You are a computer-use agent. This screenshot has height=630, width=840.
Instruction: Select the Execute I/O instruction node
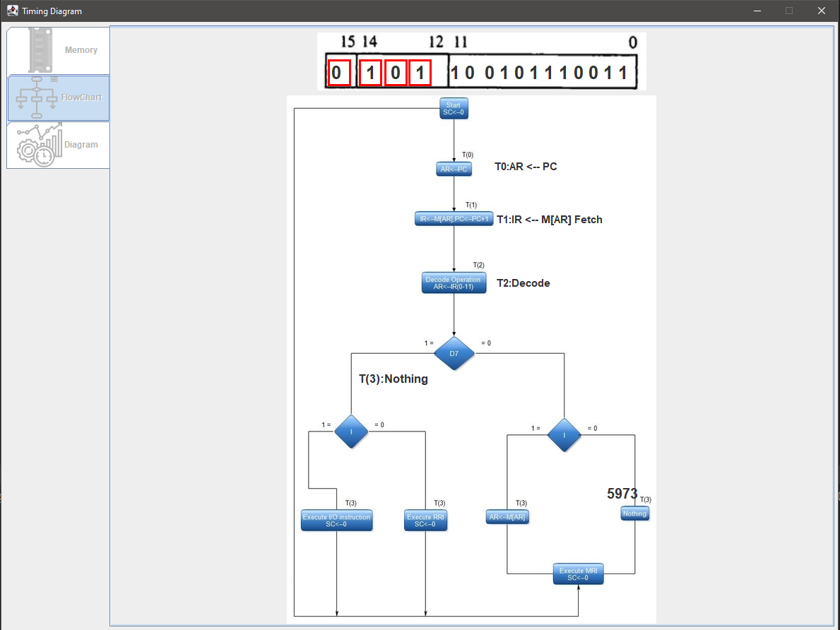(337, 520)
